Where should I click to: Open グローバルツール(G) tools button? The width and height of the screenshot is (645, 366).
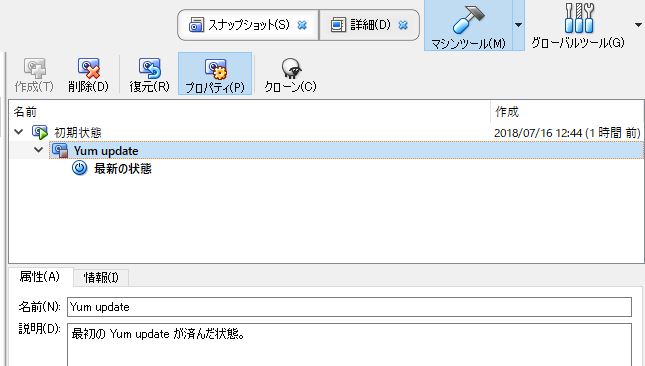coord(578,25)
